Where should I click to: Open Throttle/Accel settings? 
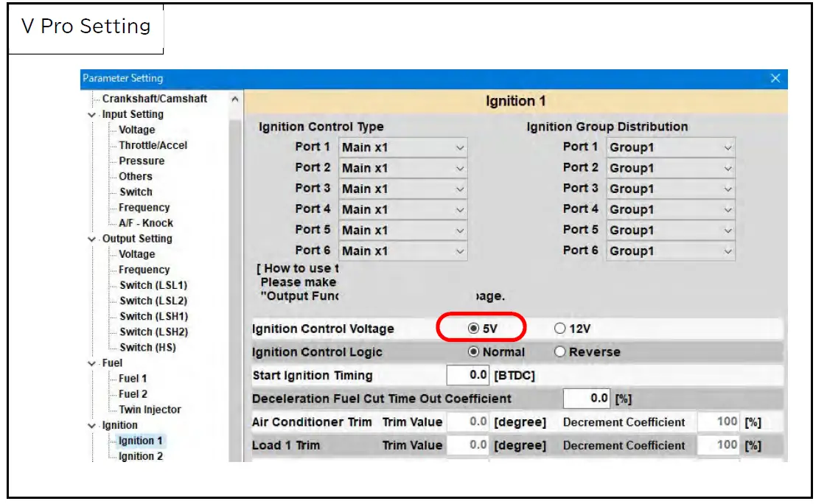coord(153,145)
